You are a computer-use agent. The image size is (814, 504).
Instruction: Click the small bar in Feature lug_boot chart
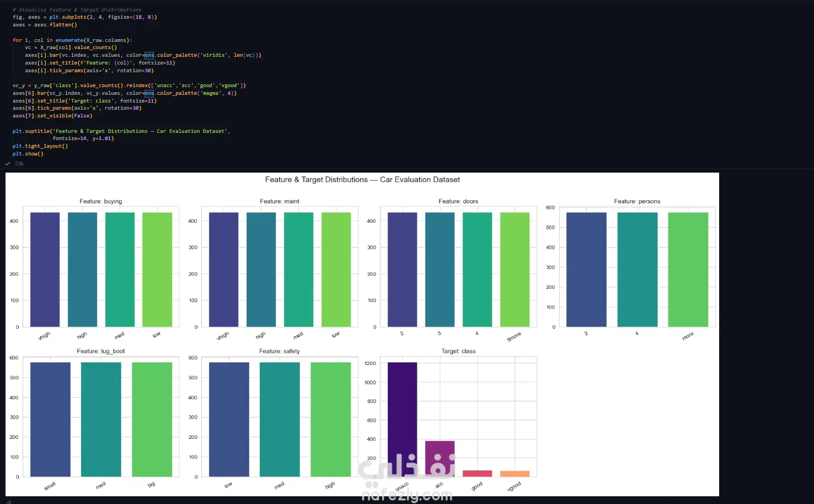(x=50, y=420)
